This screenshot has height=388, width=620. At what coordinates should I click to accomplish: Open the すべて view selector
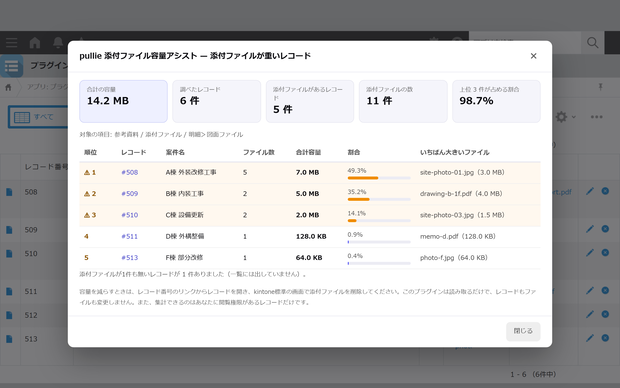coord(39,117)
